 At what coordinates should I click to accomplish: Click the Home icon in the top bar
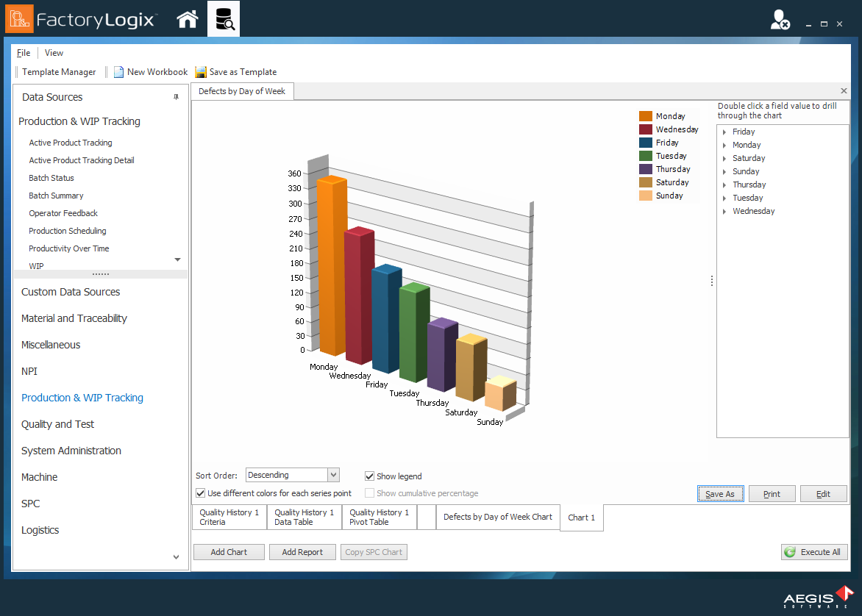click(187, 19)
